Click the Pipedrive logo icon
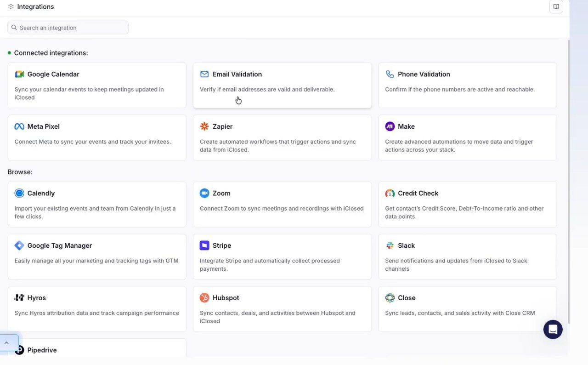The image size is (588, 365). (19, 350)
